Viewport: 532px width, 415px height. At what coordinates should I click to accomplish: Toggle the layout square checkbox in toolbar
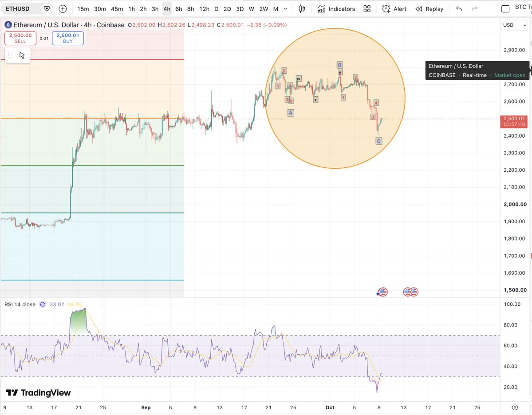pyautogui.click(x=505, y=9)
